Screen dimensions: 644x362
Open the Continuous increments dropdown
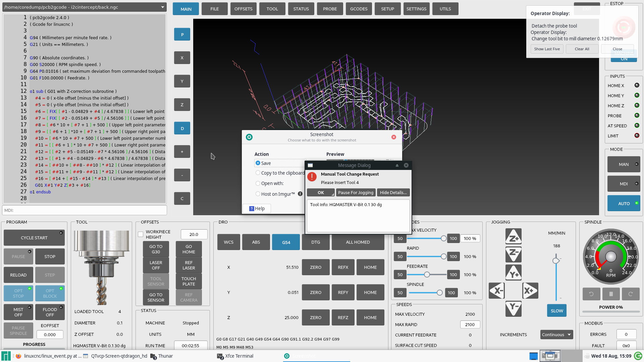pos(557,335)
